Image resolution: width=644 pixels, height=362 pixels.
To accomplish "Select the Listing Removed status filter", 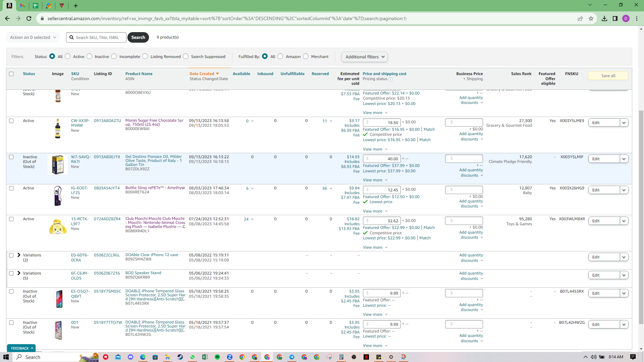I will click(x=145, y=56).
